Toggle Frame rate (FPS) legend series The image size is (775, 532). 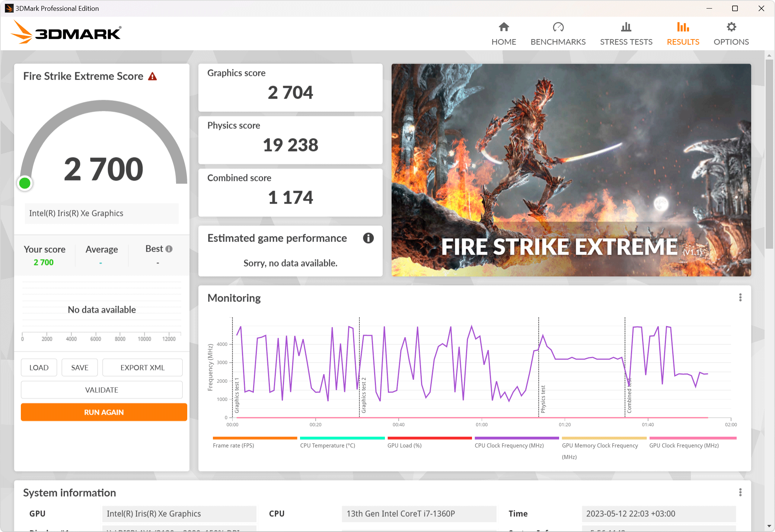233,445
